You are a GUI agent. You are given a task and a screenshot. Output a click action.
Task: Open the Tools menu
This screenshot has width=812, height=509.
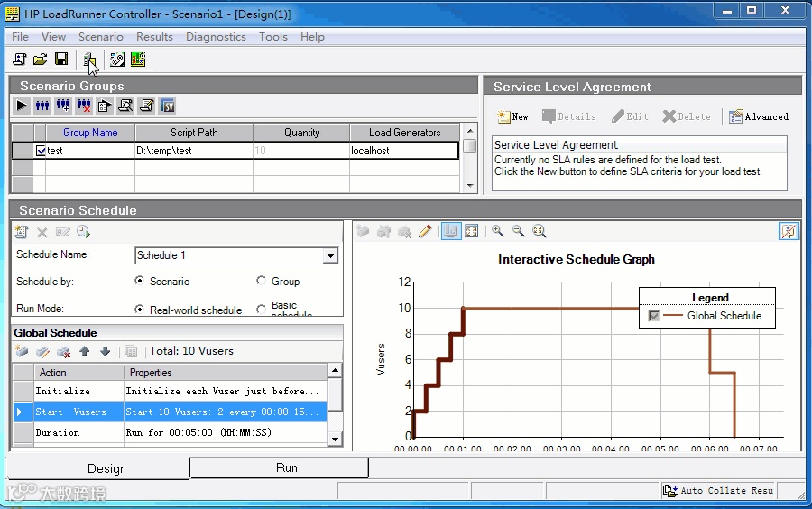tap(272, 37)
